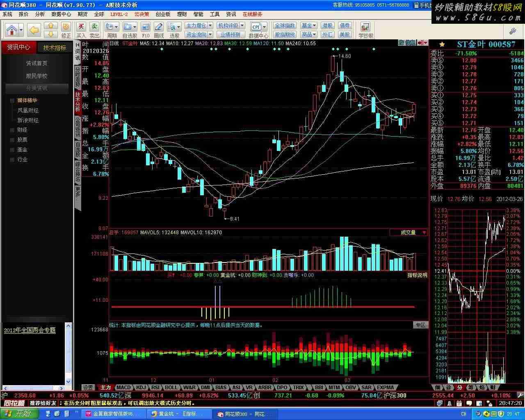
Task: Expand the 基金 dropdown
Action: coord(314,26)
